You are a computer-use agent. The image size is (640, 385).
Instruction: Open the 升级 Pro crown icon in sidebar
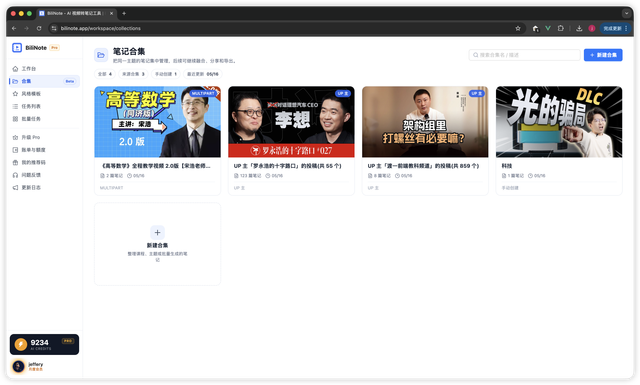coord(15,137)
